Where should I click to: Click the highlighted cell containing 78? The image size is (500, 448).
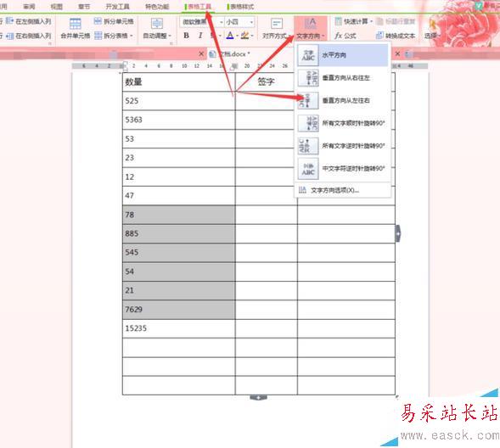click(x=178, y=215)
